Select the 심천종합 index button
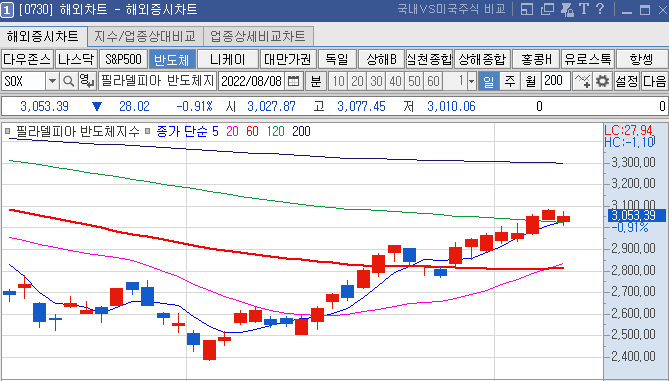 pyautogui.click(x=429, y=59)
